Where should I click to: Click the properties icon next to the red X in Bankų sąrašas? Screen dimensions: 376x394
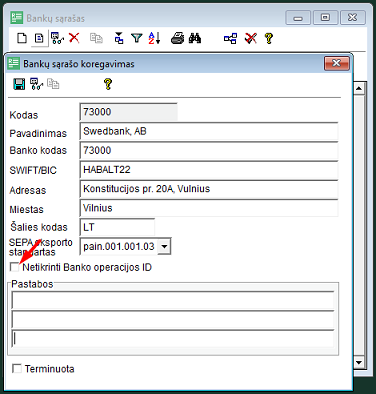pyautogui.click(x=57, y=38)
